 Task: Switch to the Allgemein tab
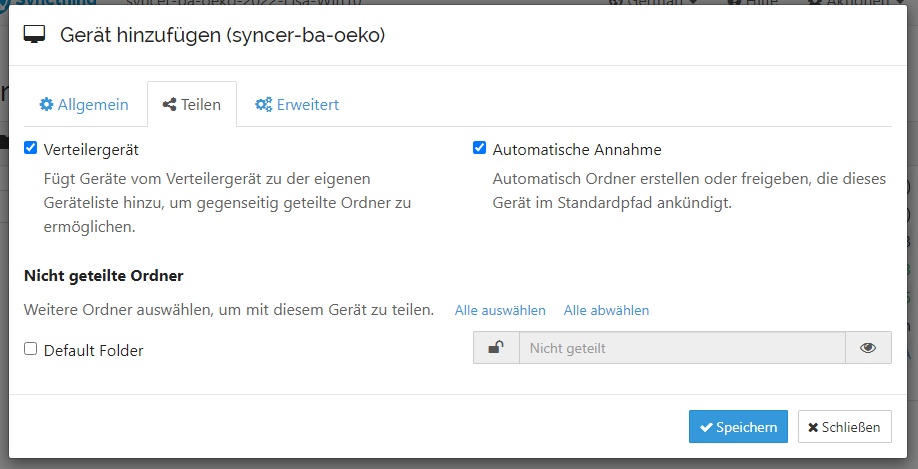point(84,105)
